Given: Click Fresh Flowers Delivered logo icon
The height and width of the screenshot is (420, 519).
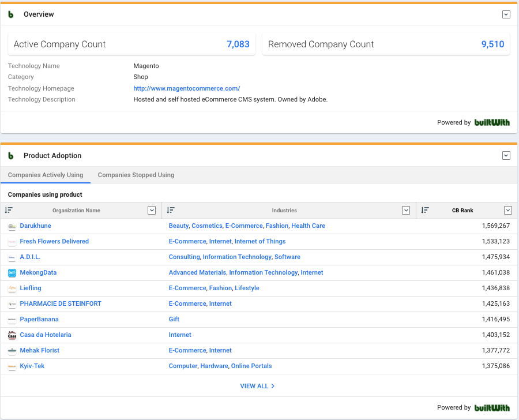Looking at the screenshot, I should [x=12, y=242].
